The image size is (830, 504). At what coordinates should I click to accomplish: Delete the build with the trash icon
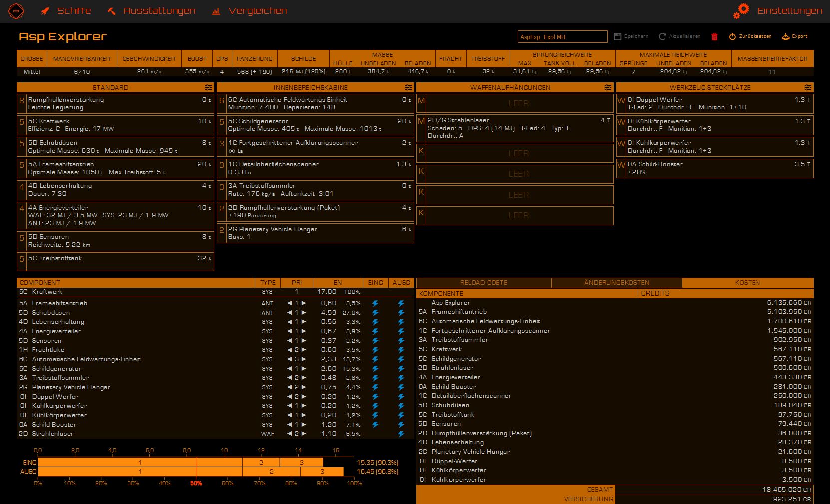click(x=714, y=36)
